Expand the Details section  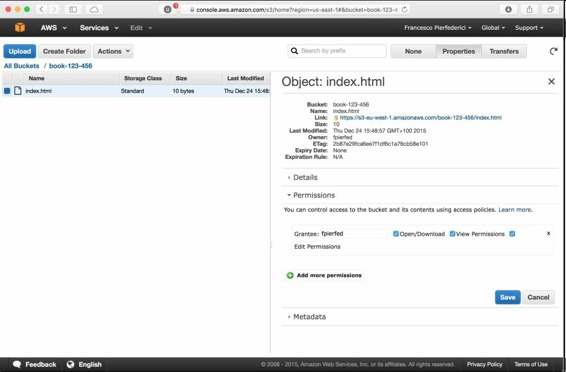(x=305, y=177)
